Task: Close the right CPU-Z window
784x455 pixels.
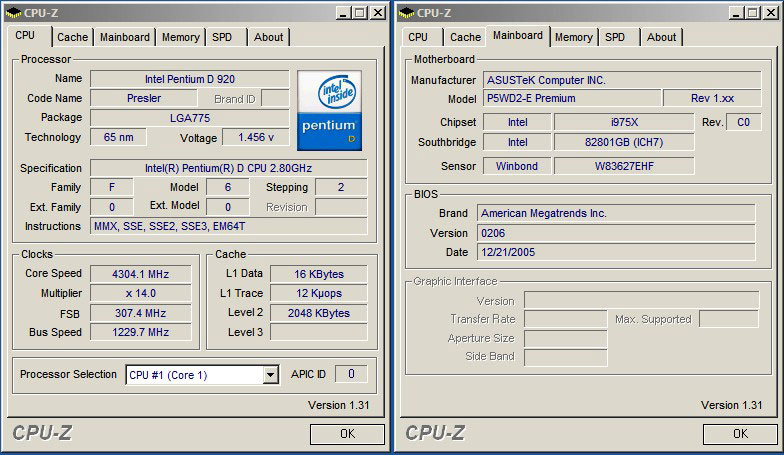Action: 771,13
